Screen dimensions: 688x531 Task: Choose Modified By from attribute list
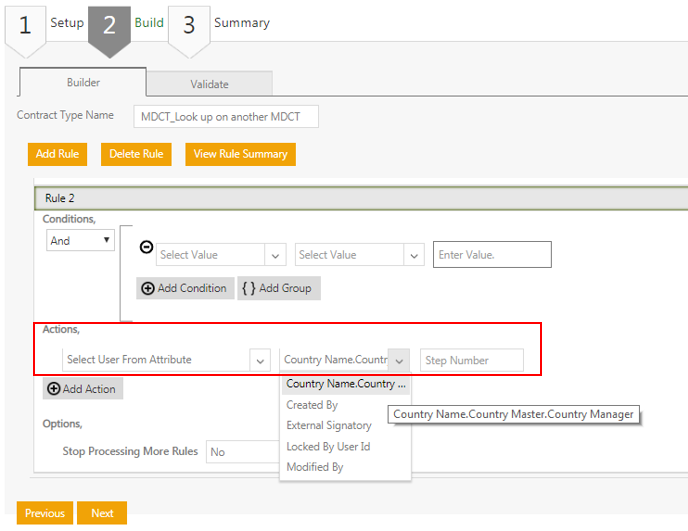[346, 467]
